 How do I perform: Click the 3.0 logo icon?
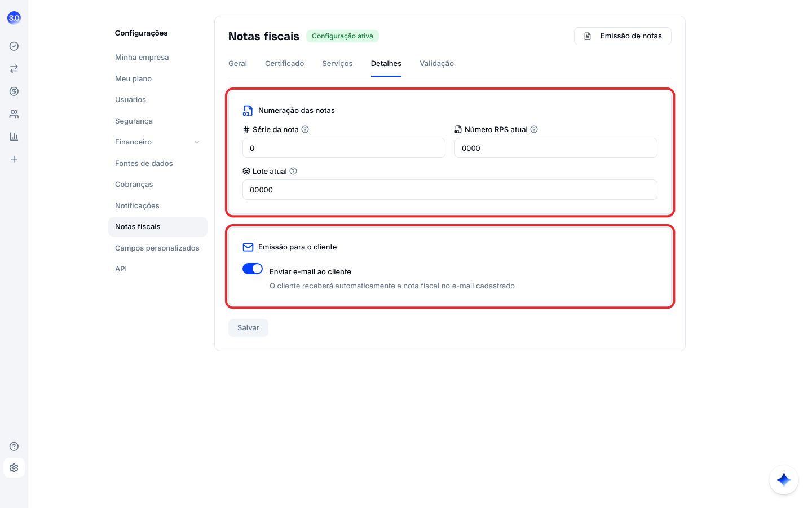(14, 18)
